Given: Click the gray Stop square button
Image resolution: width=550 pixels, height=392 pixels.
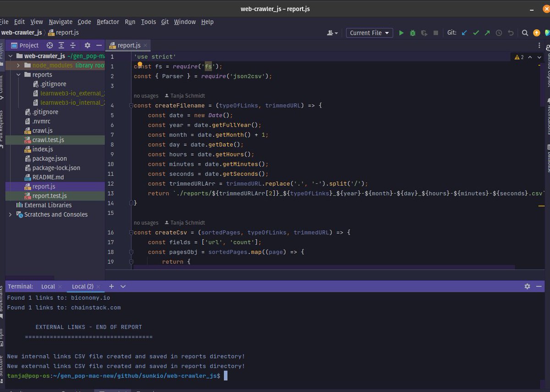Looking at the screenshot, I should pyautogui.click(x=436, y=33).
